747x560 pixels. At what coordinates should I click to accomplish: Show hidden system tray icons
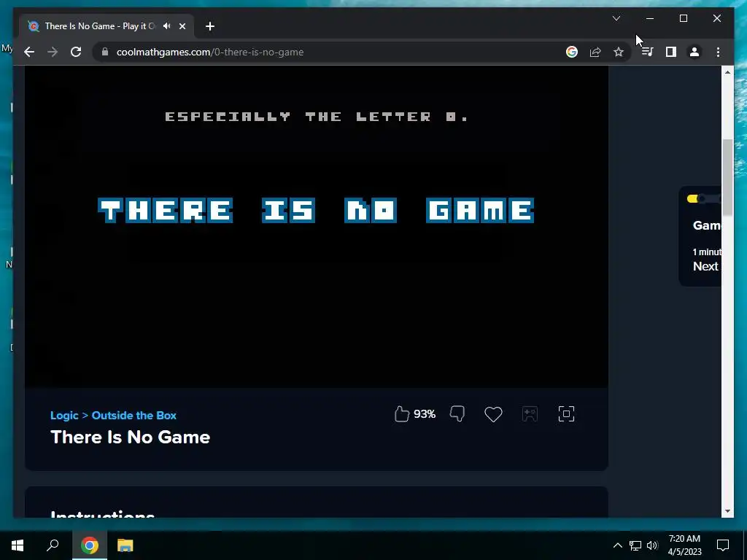(617, 545)
